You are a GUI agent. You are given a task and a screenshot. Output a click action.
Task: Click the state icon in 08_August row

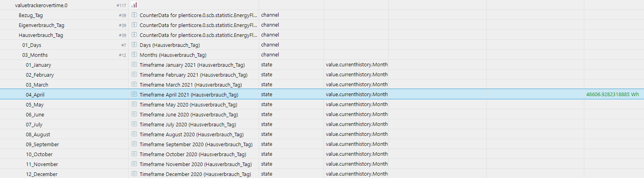tap(134, 134)
